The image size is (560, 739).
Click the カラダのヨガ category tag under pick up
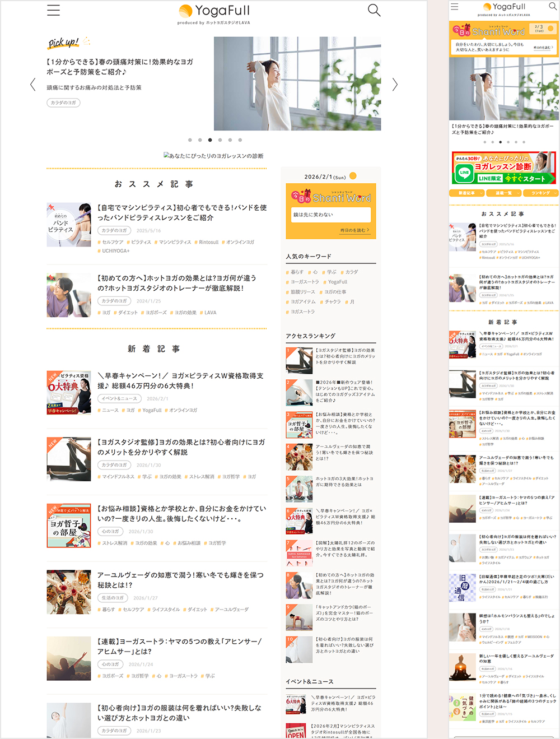(x=64, y=103)
